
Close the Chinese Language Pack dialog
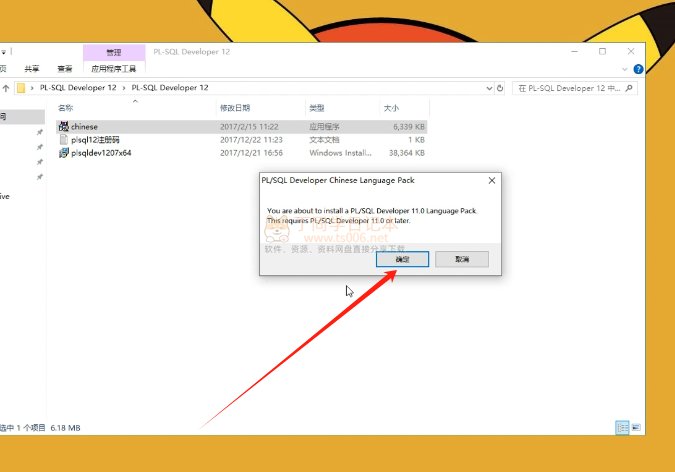[x=492, y=180]
